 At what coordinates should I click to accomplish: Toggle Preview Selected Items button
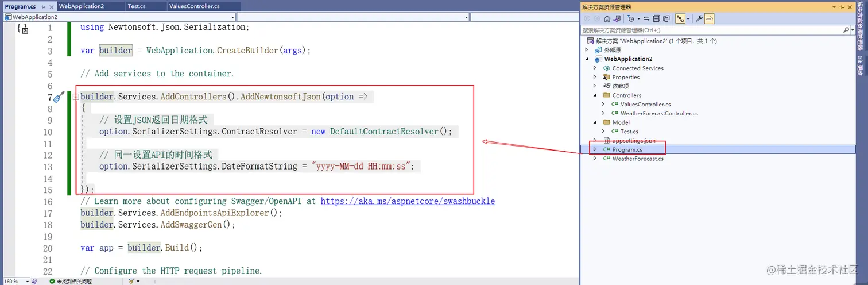pos(709,18)
